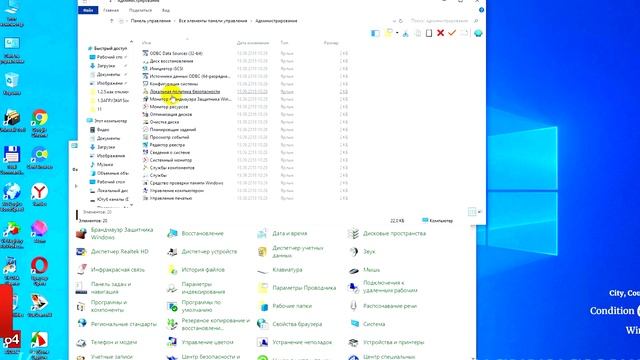
Task: Open Мышь in Control Panel
Action: click(x=371, y=270)
